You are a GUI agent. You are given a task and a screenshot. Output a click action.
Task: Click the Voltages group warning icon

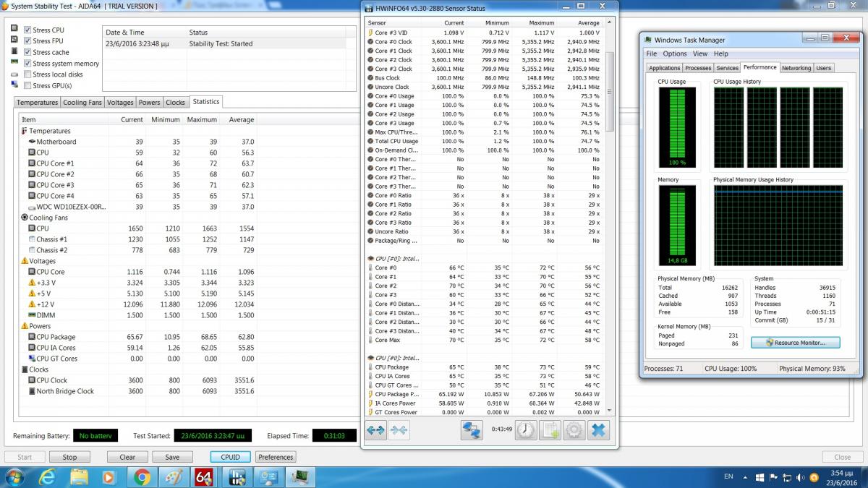[x=25, y=261]
